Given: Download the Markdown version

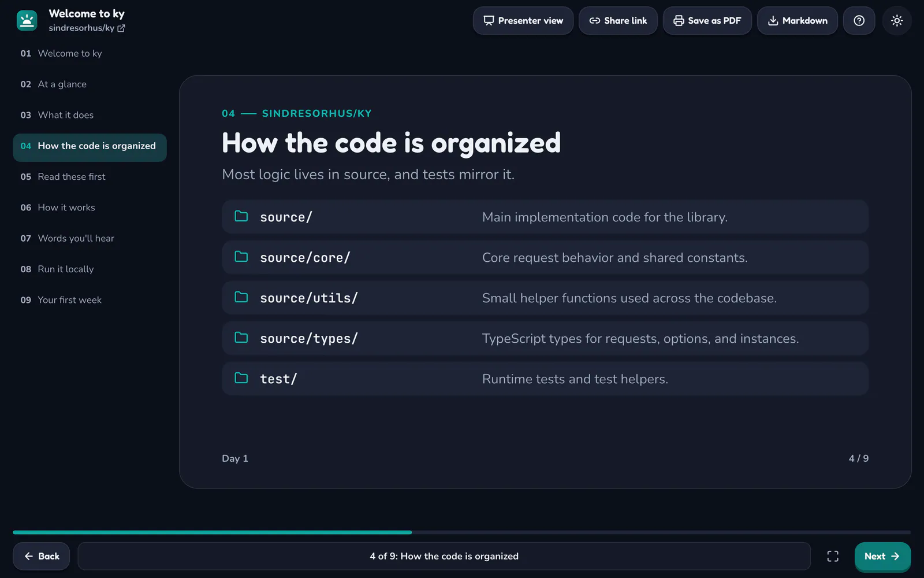Looking at the screenshot, I should (798, 21).
